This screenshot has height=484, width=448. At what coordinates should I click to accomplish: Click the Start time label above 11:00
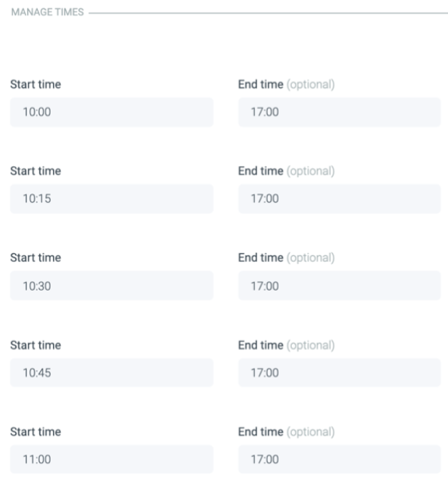(35, 432)
